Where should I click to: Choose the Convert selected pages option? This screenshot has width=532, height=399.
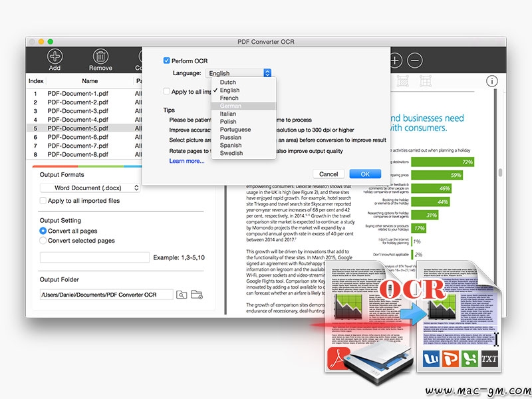pos(43,241)
